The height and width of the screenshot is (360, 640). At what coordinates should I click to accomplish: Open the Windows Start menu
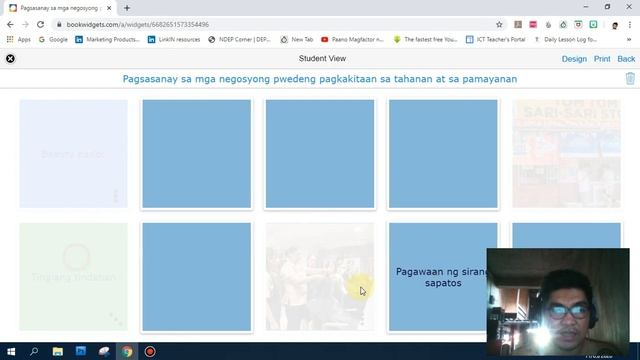point(11,351)
